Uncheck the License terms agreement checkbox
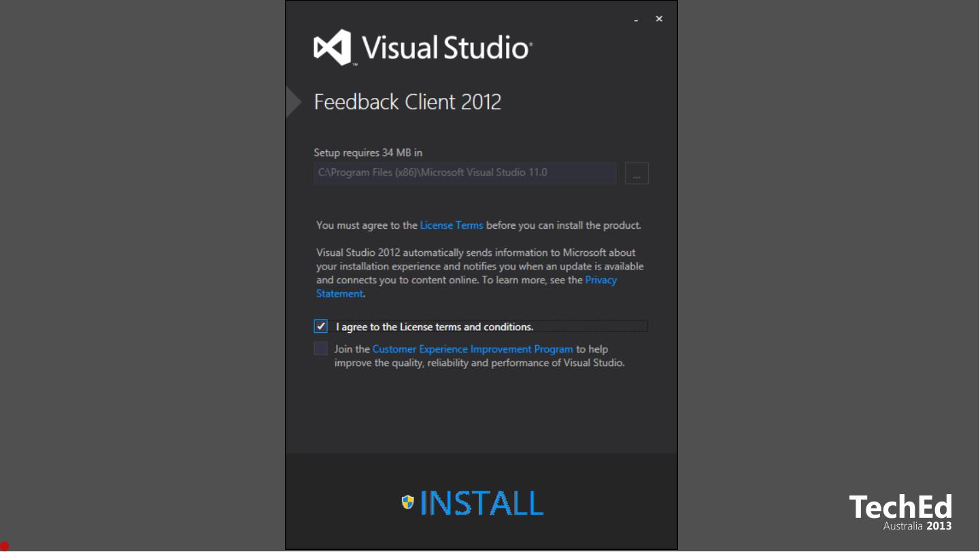The height and width of the screenshot is (552, 980). pyautogui.click(x=321, y=326)
